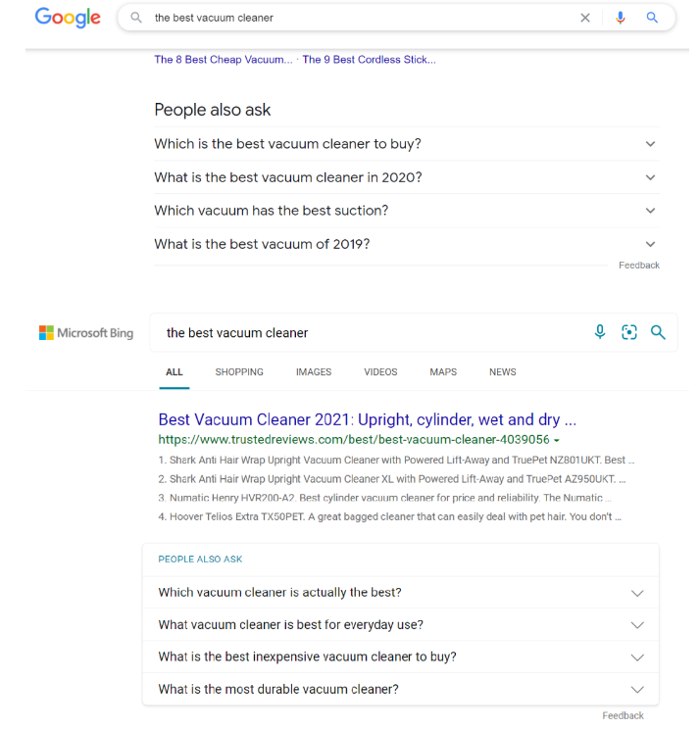Start Google voice search with microphone
The height and width of the screenshot is (730, 700).
(620, 18)
